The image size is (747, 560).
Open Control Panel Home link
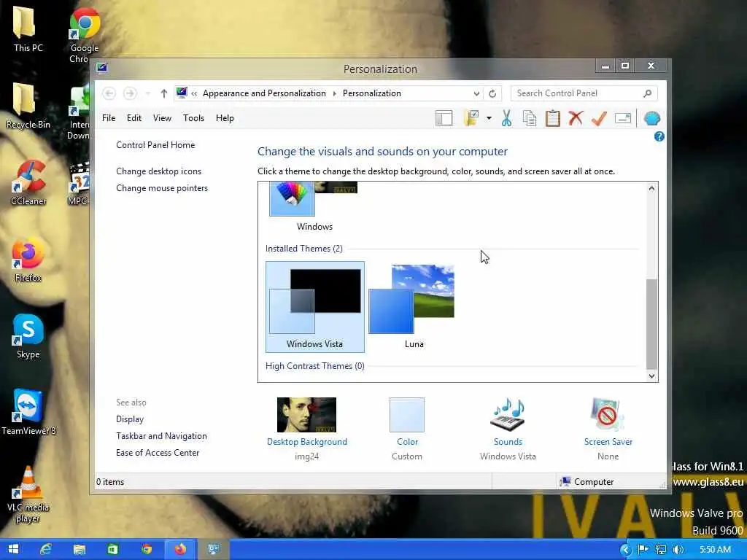click(155, 145)
